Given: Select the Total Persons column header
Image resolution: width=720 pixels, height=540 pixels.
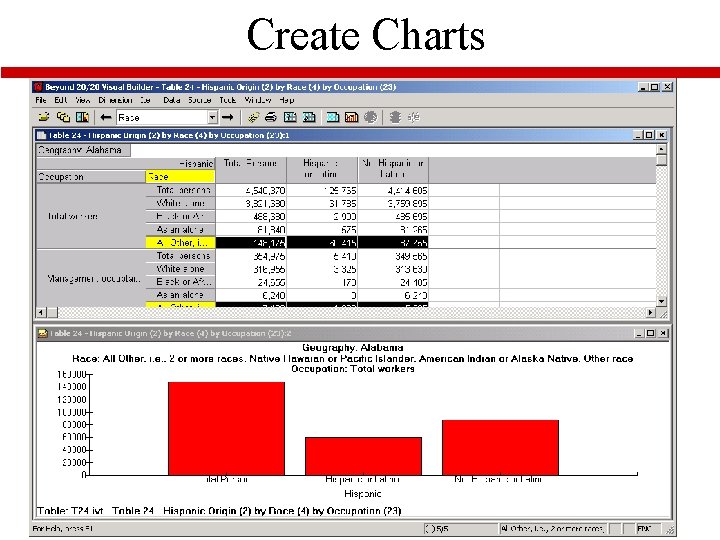Looking at the screenshot, I should coord(251,169).
